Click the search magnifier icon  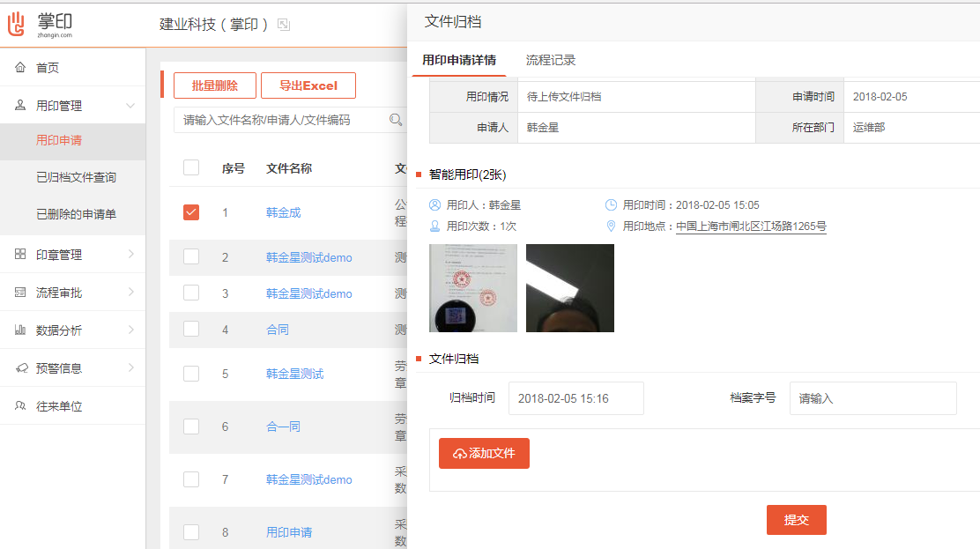pos(397,120)
